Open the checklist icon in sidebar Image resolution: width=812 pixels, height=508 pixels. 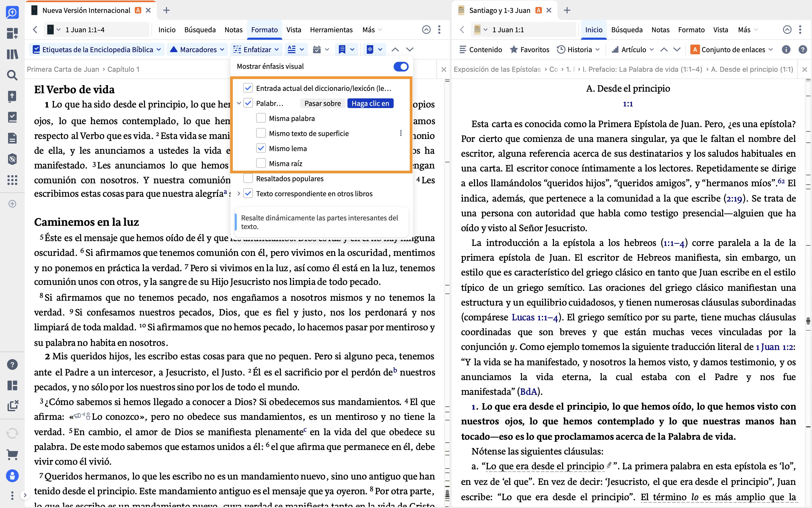click(x=12, y=117)
